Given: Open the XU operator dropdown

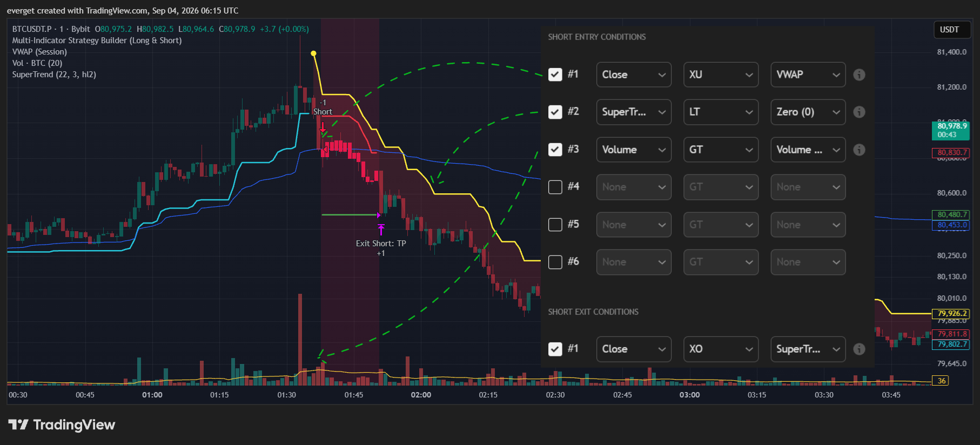Looking at the screenshot, I should (x=721, y=75).
